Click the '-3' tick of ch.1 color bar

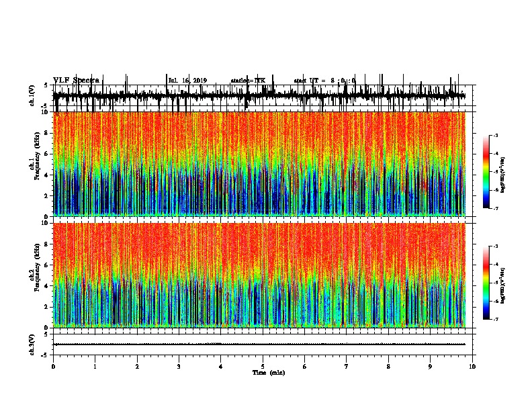pos(496,136)
